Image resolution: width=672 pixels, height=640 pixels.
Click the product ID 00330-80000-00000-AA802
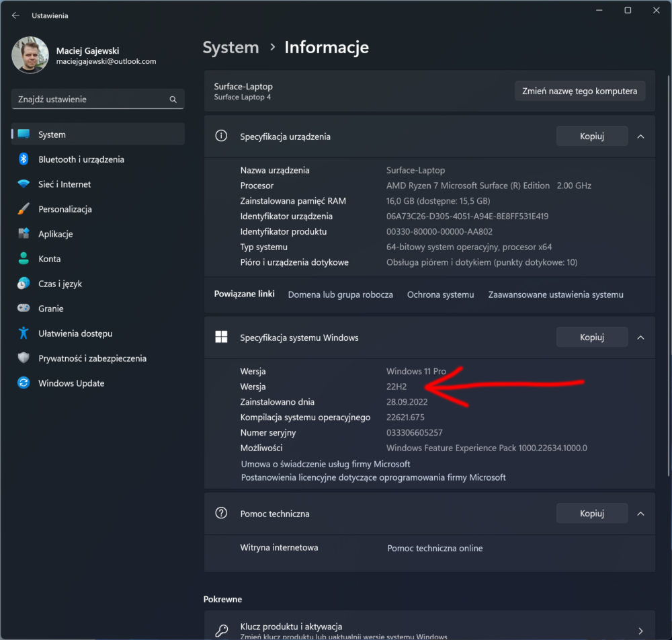click(439, 231)
